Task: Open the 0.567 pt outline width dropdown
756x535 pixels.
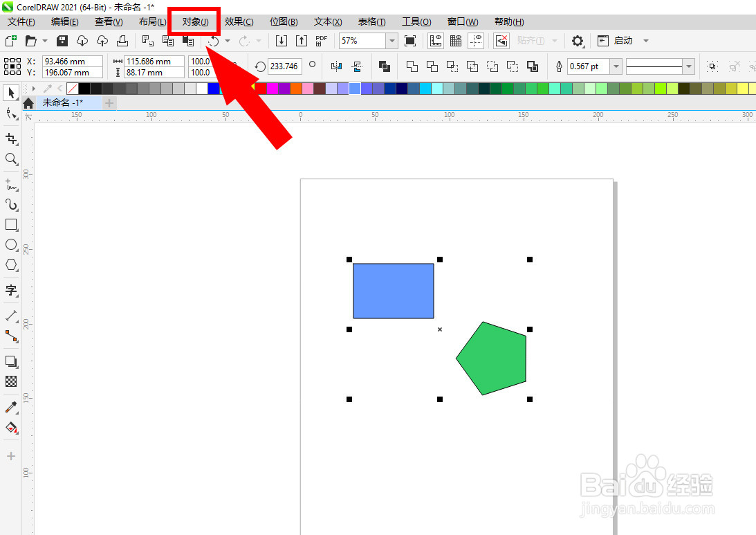Action: 616,66
